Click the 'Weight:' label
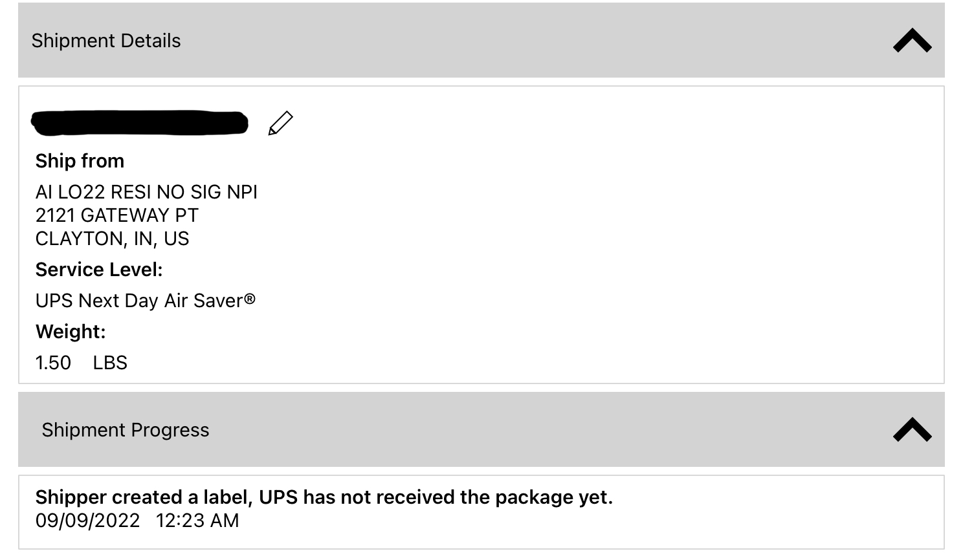The image size is (963, 560). coord(71,332)
